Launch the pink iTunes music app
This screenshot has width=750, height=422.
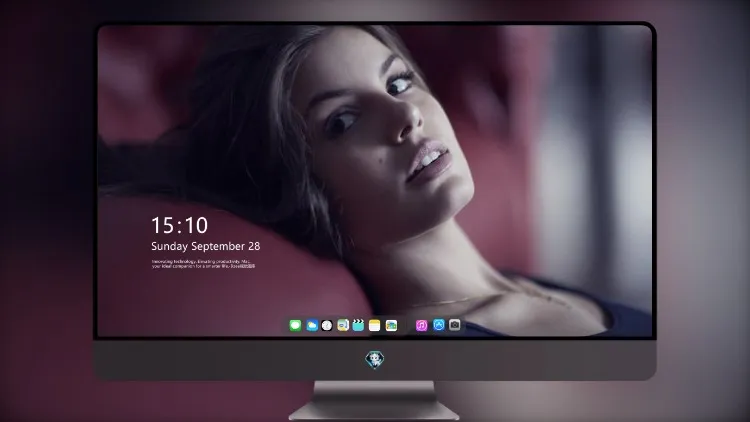pyautogui.click(x=421, y=326)
